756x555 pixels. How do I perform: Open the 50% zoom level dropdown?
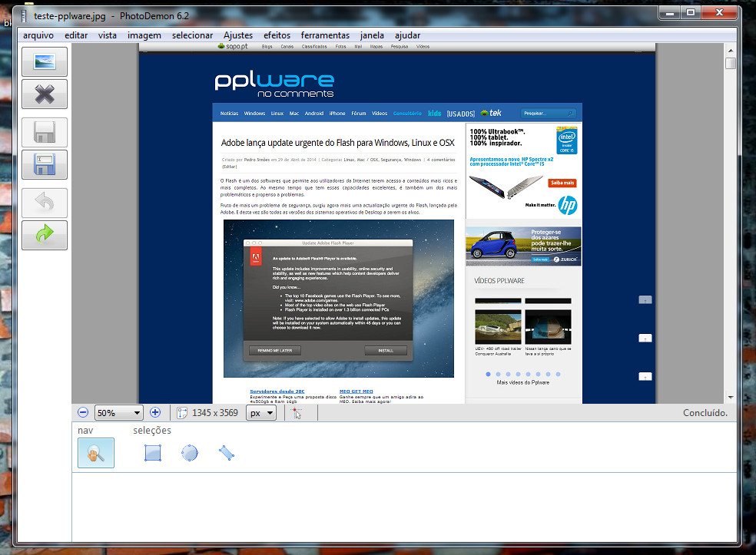[118, 413]
